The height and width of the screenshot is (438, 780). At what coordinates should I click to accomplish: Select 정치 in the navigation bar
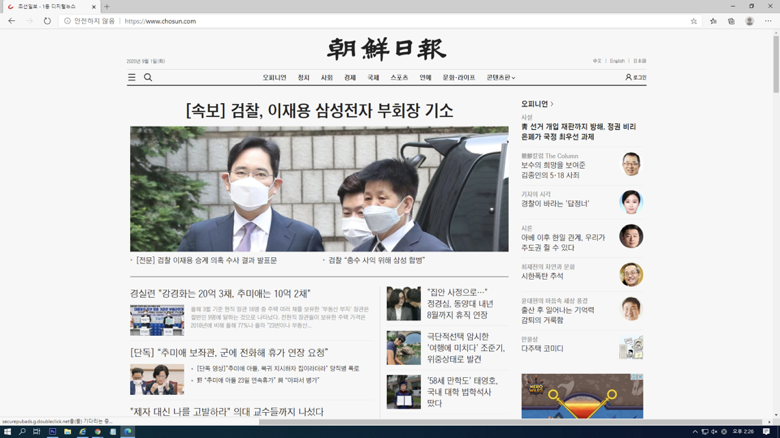coord(303,77)
